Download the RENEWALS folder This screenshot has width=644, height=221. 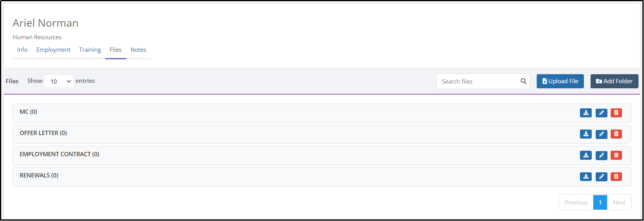click(586, 176)
